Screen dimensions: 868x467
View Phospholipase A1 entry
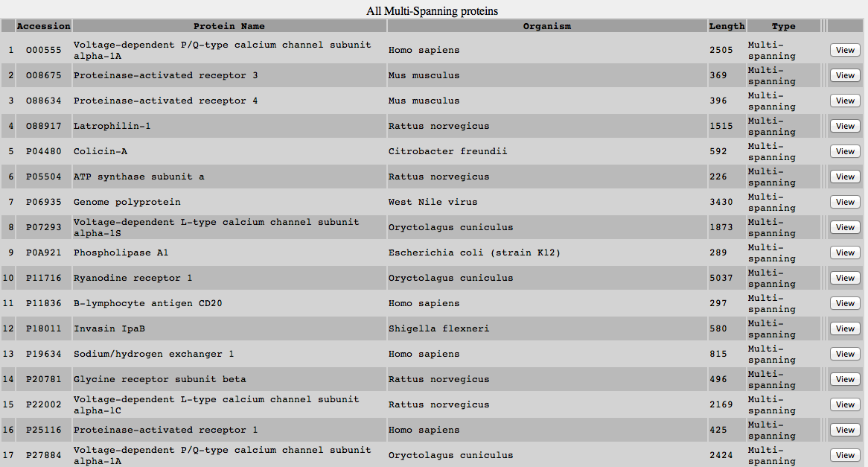click(844, 252)
